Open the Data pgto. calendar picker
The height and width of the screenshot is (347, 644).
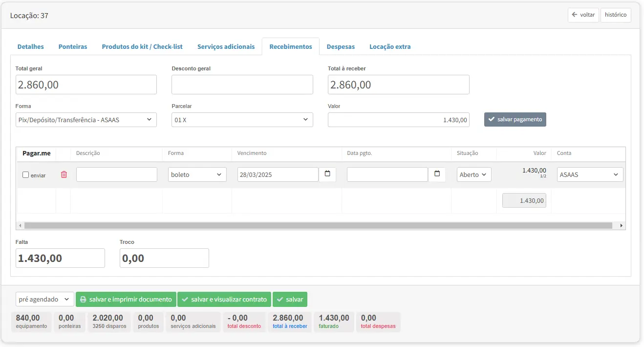click(437, 174)
